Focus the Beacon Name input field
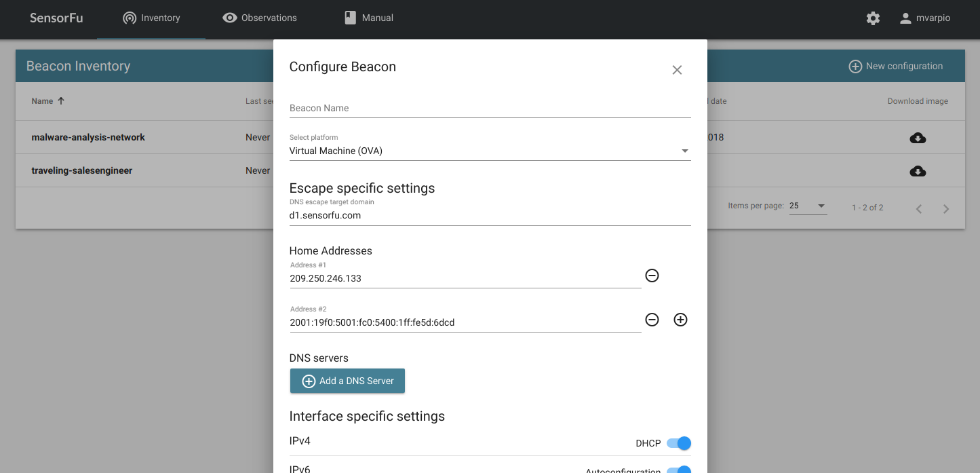Viewport: 980px width, 473px height. click(x=490, y=109)
